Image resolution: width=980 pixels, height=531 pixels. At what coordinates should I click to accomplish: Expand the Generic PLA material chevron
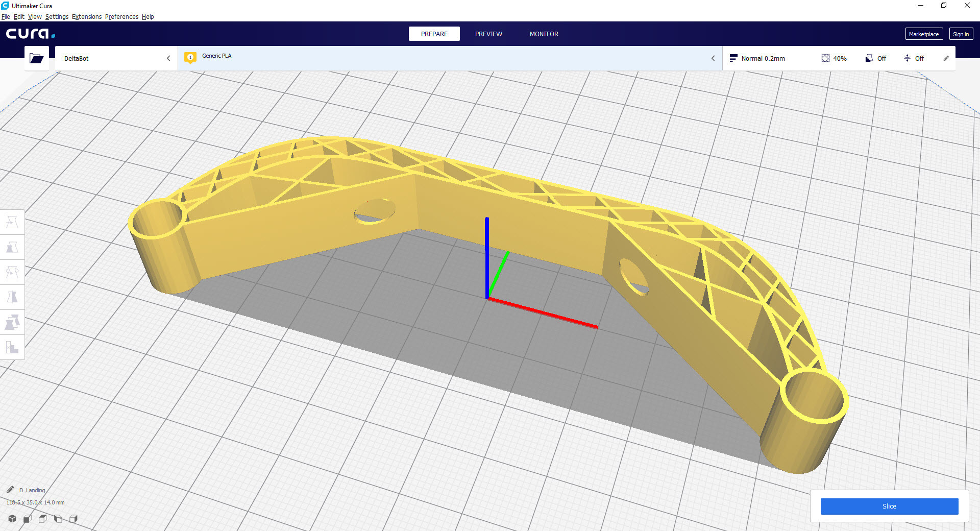pos(713,58)
